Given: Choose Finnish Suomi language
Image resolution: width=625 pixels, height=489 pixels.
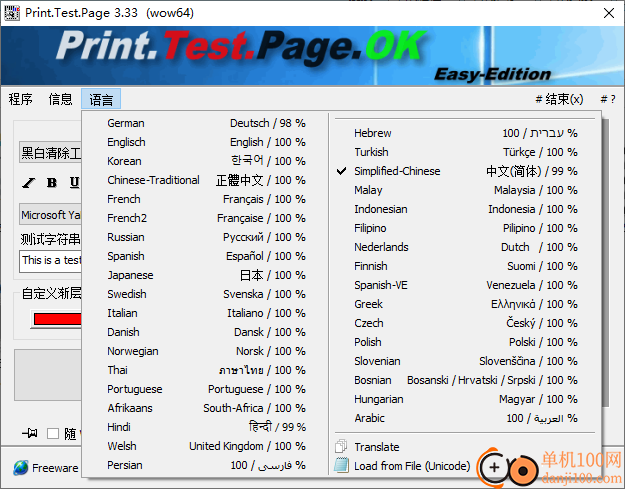Looking at the screenshot, I should click(x=465, y=266).
